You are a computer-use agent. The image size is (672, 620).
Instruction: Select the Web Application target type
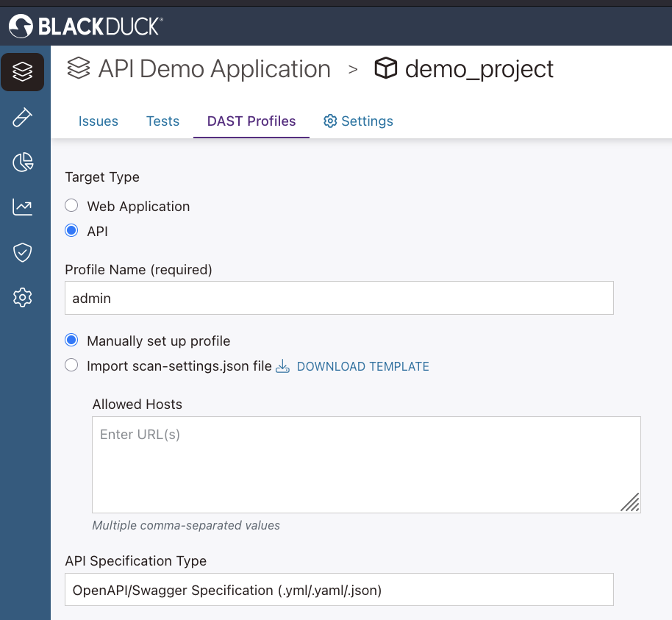71,205
